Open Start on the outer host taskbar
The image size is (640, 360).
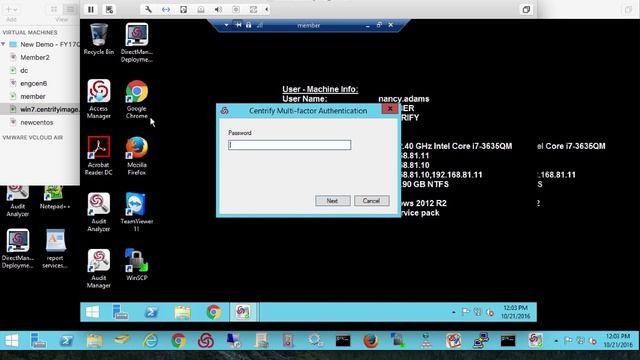pyautogui.click(x=11, y=340)
